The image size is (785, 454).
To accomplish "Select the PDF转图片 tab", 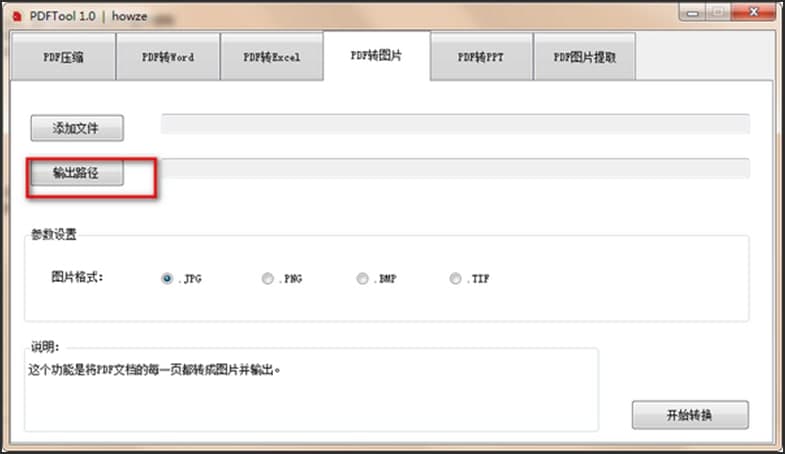I will click(376, 56).
